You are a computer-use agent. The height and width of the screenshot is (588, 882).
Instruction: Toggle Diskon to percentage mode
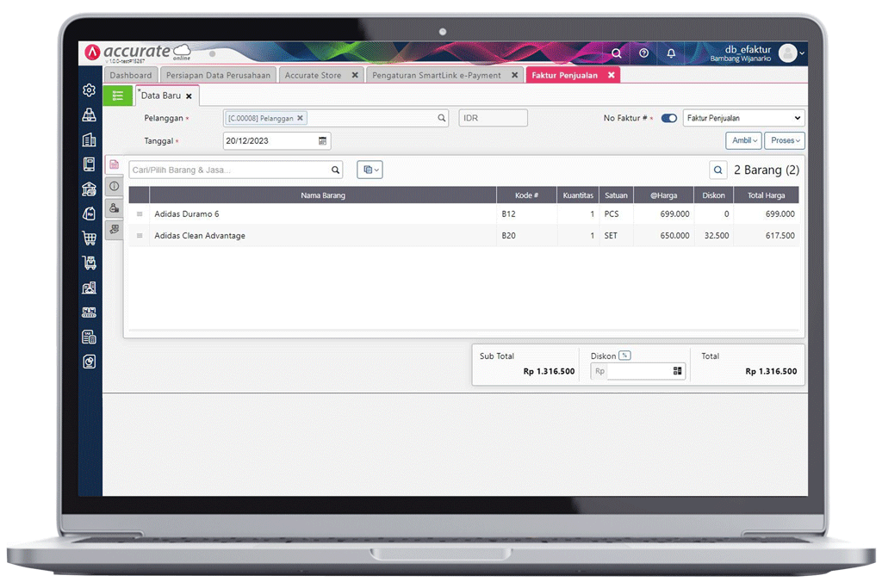(626, 355)
